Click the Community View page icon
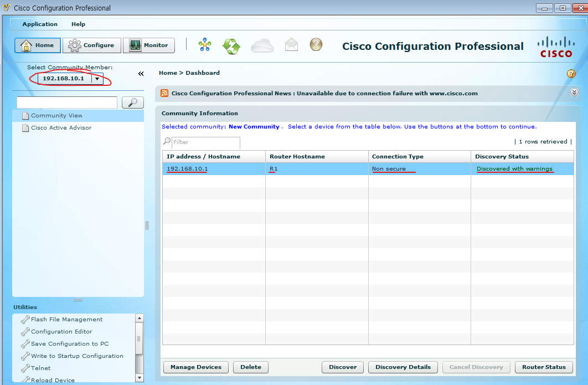Viewport: 588px width, 385px height. 25,116
